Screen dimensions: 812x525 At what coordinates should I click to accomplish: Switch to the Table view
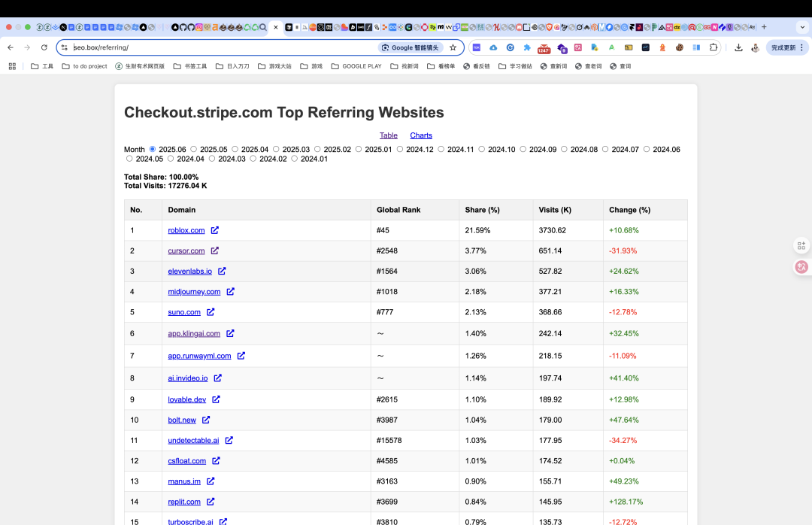[x=389, y=135]
